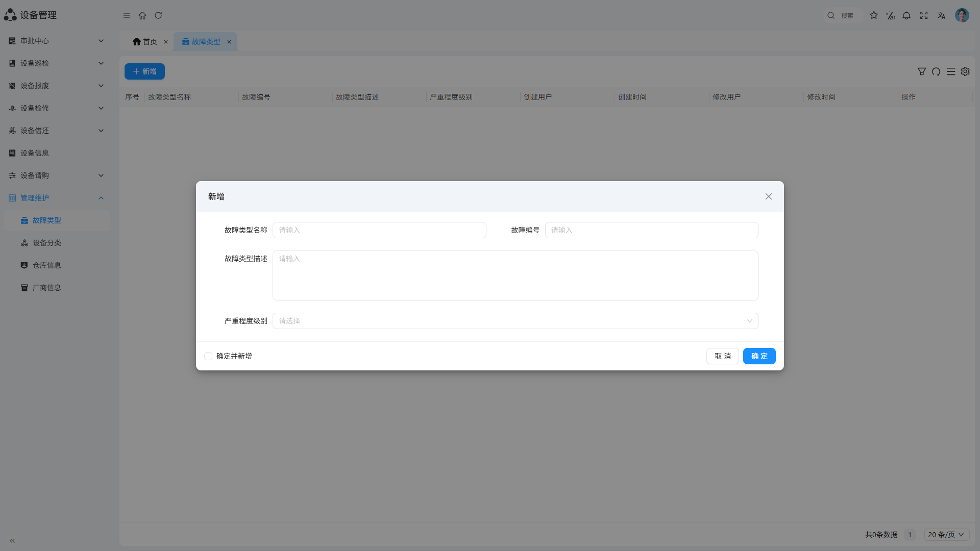Image resolution: width=980 pixels, height=551 pixels.
Task: Open 故障类型 in sidebar
Action: pos(57,220)
